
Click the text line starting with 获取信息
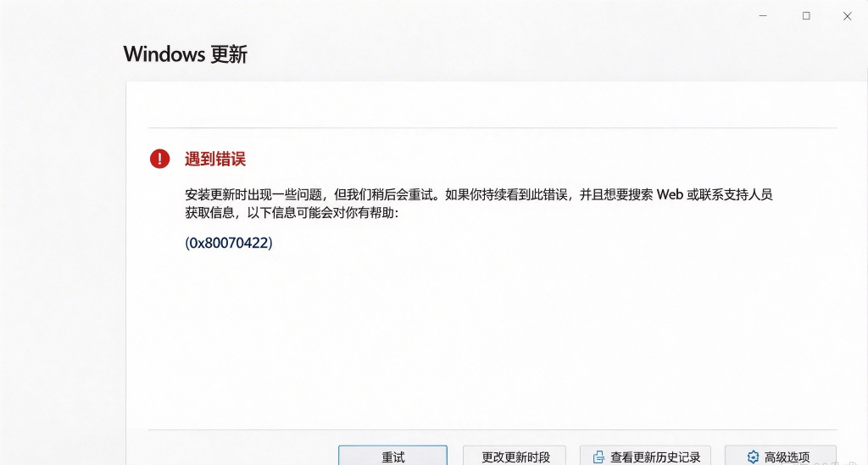tap(292, 212)
